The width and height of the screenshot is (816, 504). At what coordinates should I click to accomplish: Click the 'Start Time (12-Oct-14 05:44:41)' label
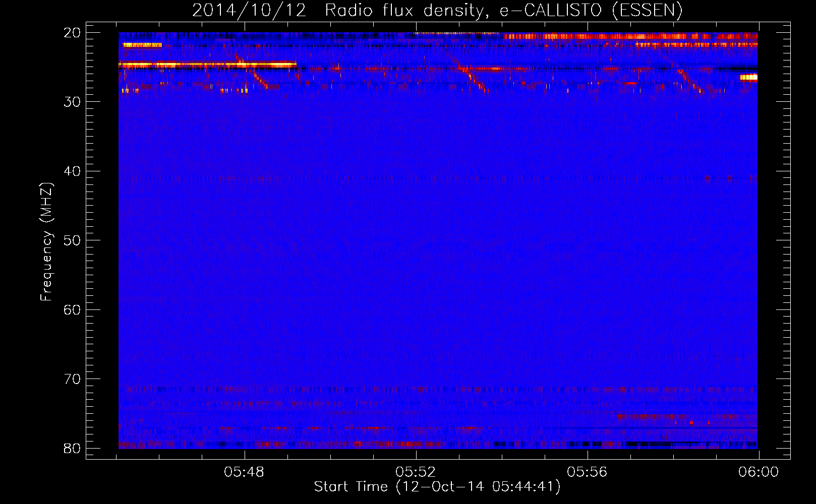click(437, 487)
